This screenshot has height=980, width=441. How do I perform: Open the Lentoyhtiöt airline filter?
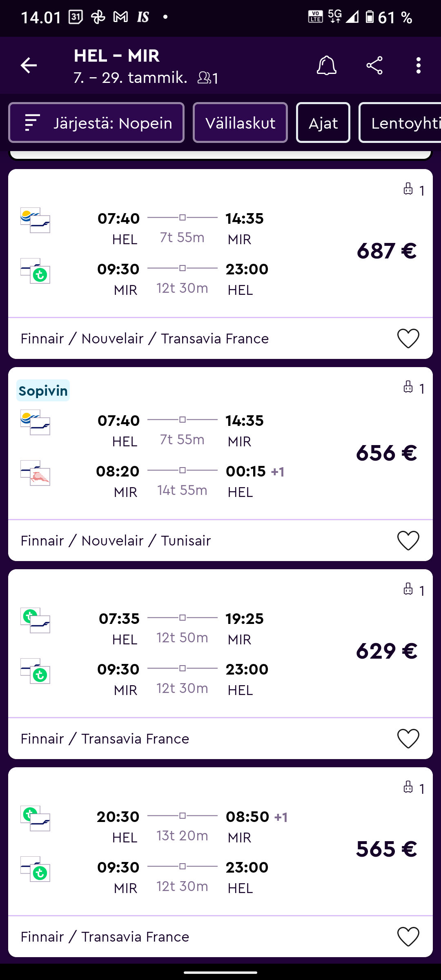(402, 122)
